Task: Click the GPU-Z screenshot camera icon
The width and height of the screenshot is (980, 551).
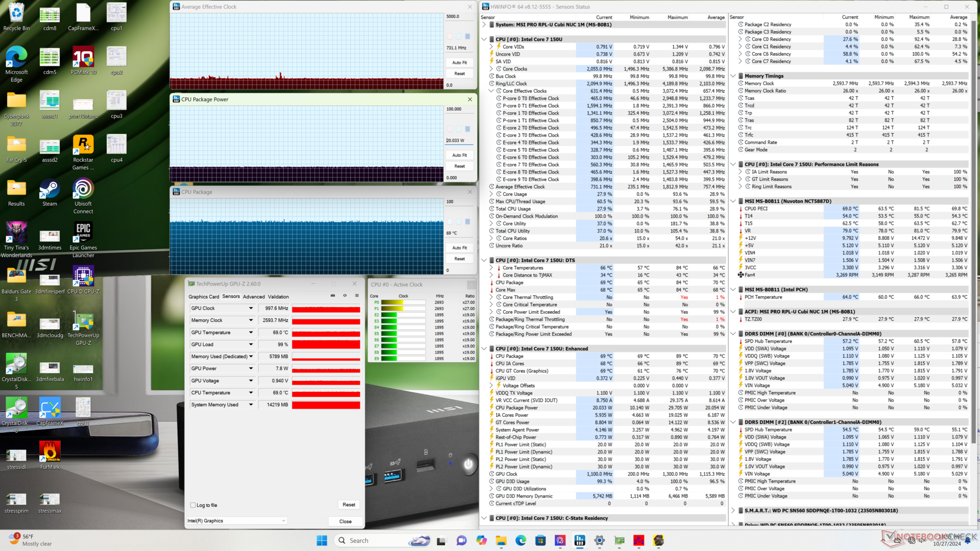Action: [x=333, y=296]
